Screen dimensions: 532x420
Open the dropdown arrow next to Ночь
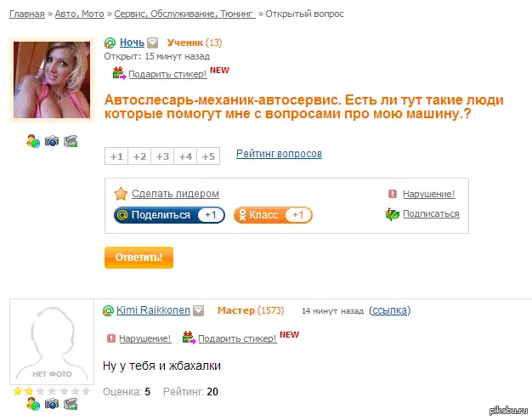coord(153,43)
